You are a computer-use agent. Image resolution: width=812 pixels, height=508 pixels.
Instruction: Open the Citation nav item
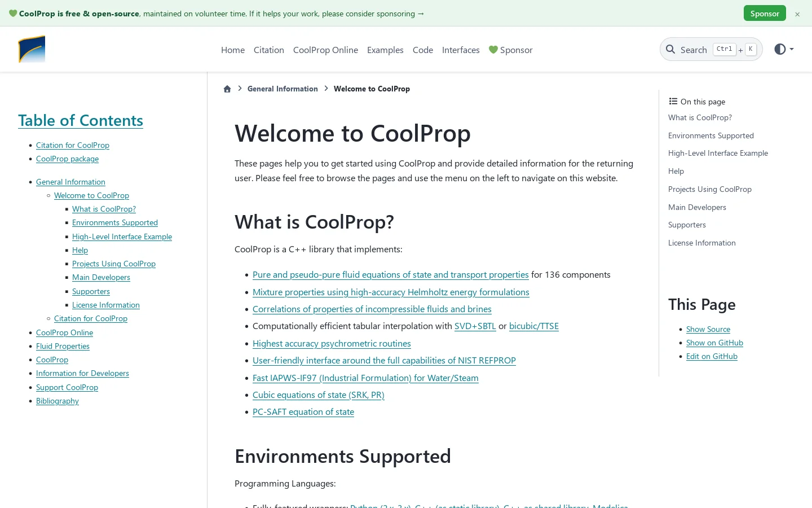click(269, 50)
